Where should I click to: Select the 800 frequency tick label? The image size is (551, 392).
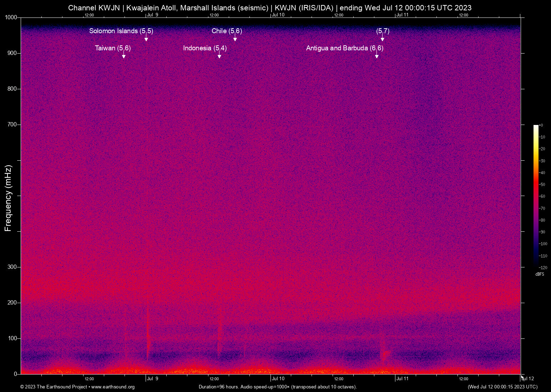click(x=12, y=89)
